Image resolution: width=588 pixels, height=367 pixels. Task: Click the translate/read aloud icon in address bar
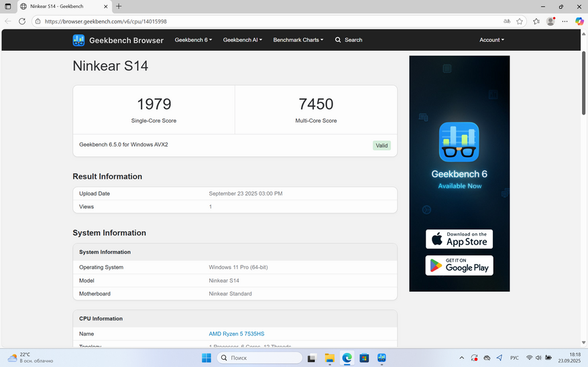tap(507, 21)
